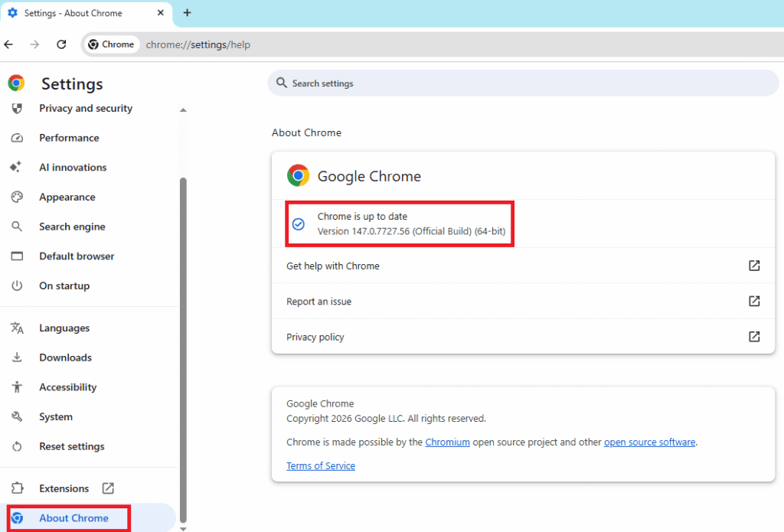Select About Chrome in the sidebar
The height and width of the screenshot is (532, 784).
pyautogui.click(x=74, y=518)
